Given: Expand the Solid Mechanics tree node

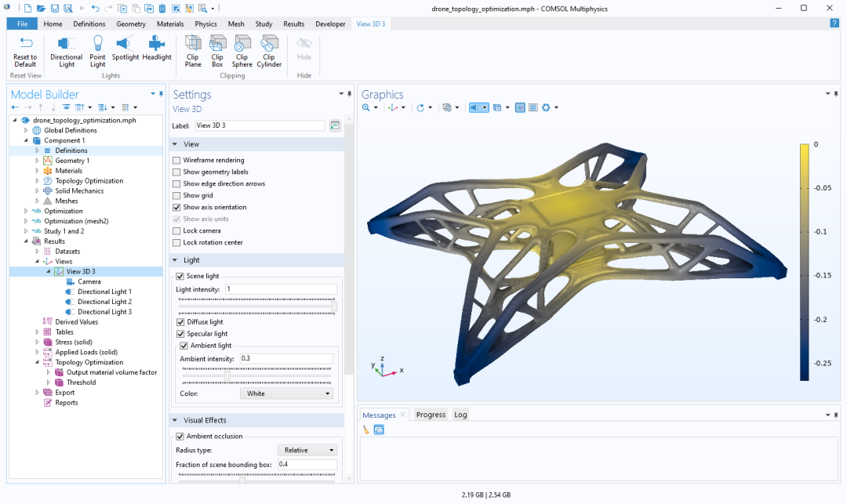Looking at the screenshot, I should 38,191.
